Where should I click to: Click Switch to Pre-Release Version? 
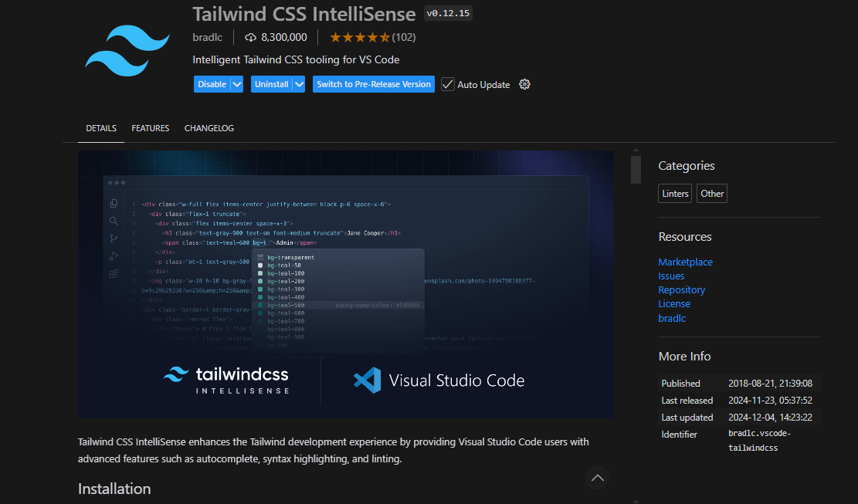[x=374, y=84]
